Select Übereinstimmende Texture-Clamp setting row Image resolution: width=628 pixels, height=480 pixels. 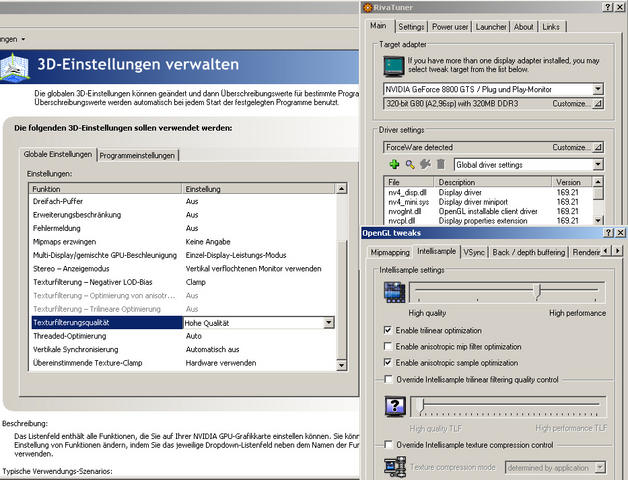tap(183, 363)
